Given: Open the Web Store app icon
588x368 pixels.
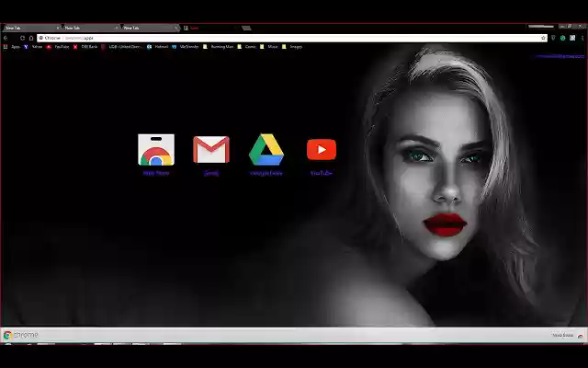Looking at the screenshot, I should coord(156,149).
